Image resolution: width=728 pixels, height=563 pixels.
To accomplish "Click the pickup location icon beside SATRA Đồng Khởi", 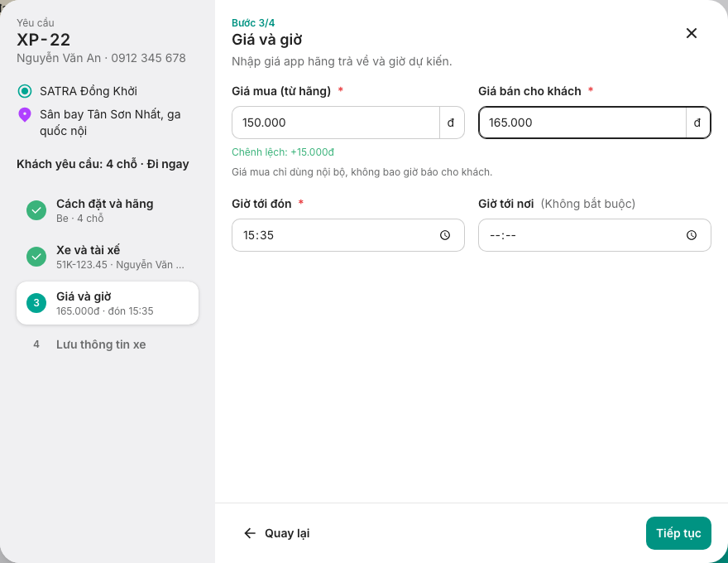I will (x=25, y=91).
